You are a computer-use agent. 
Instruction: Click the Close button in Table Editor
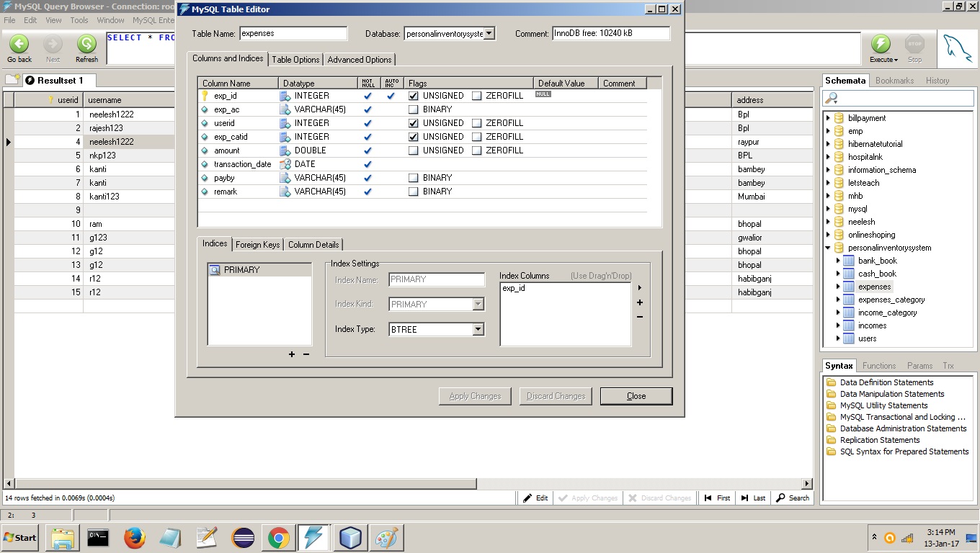pos(636,396)
